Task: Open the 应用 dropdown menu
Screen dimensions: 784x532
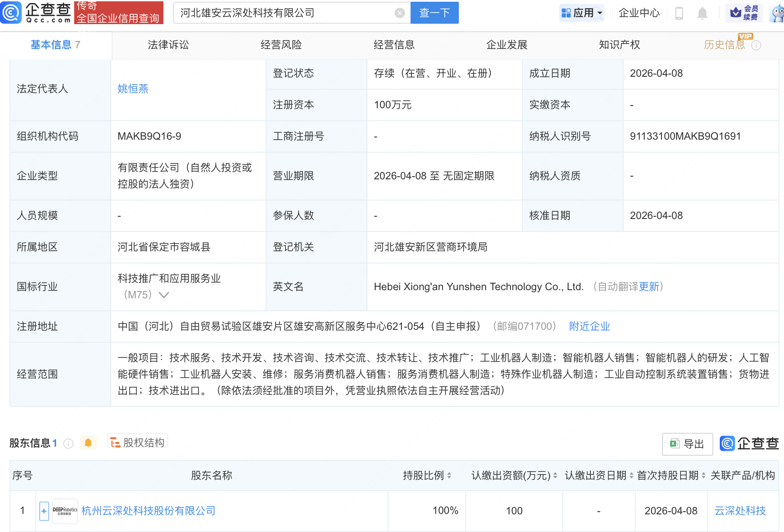Action: point(582,13)
